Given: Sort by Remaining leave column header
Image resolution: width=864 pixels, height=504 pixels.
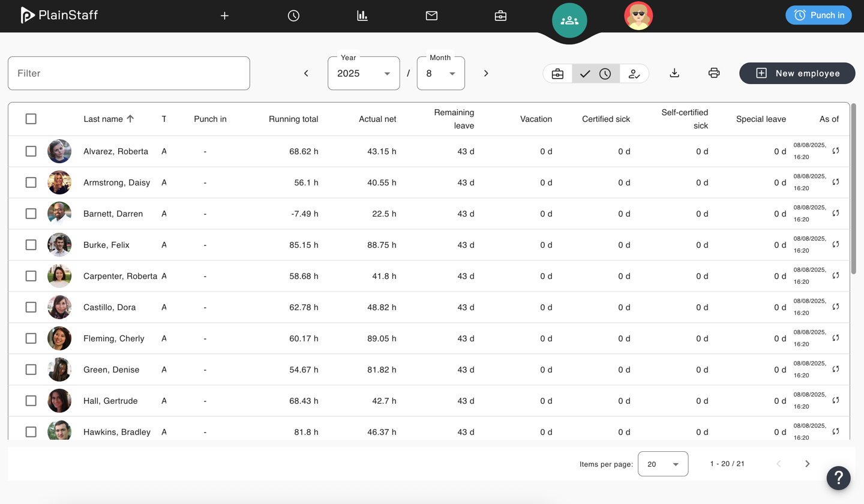Looking at the screenshot, I should (454, 119).
